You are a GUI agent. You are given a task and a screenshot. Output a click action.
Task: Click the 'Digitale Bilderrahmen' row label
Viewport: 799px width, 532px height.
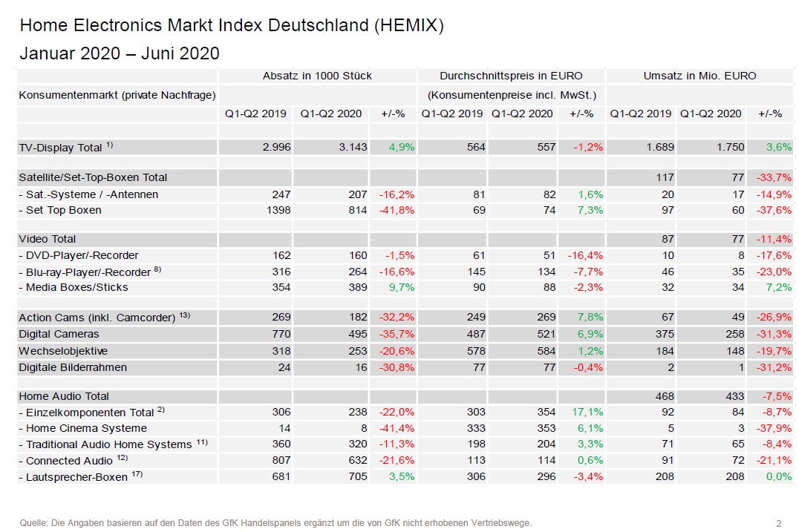[x=73, y=367]
